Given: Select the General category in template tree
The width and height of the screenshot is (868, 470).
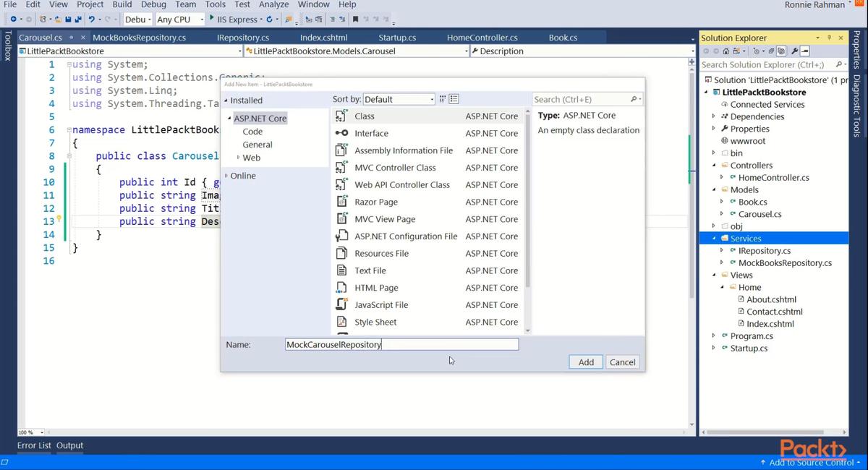Looking at the screenshot, I should point(258,145).
